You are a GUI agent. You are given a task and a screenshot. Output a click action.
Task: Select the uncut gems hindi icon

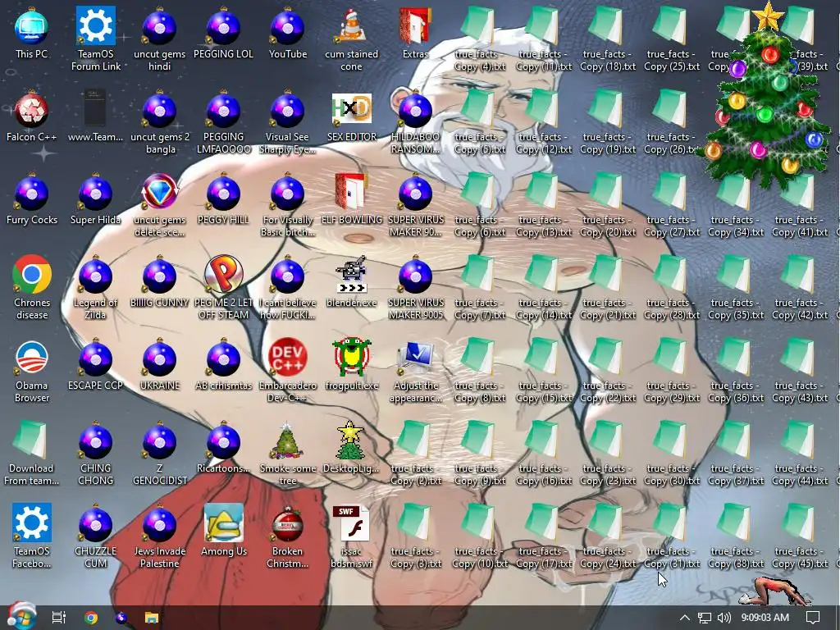click(160, 39)
